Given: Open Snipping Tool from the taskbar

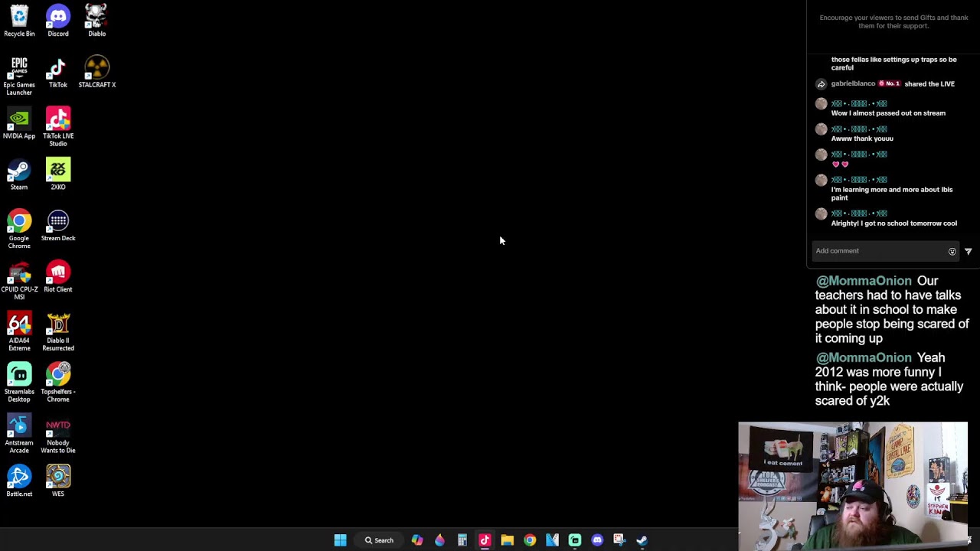Looking at the screenshot, I should coord(619,540).
